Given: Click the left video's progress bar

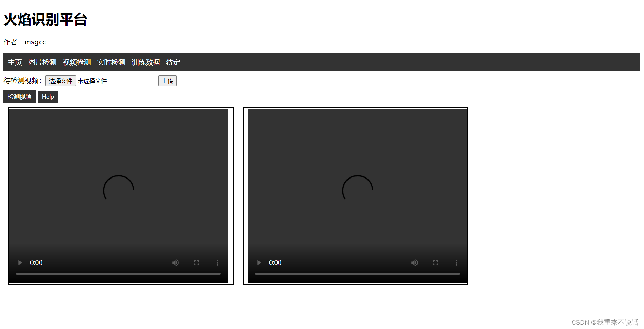Looking at the screenshot, I should [x=118, y=274].
